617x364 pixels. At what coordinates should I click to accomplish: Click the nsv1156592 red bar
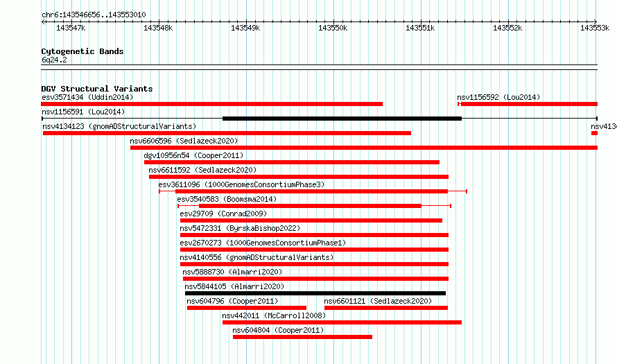click(x=529, y=104)
